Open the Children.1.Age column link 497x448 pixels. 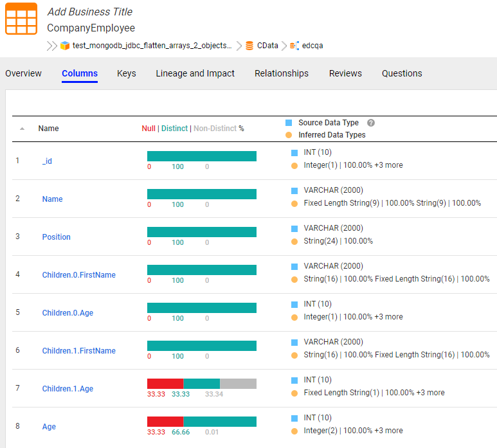pos(68,388)
